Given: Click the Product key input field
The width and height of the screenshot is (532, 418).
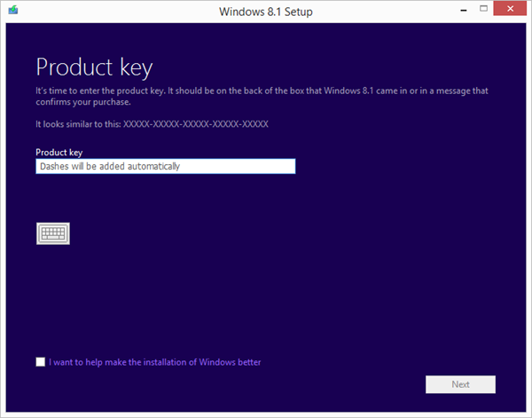Looking at the screenshot, I should coord(165,166).
